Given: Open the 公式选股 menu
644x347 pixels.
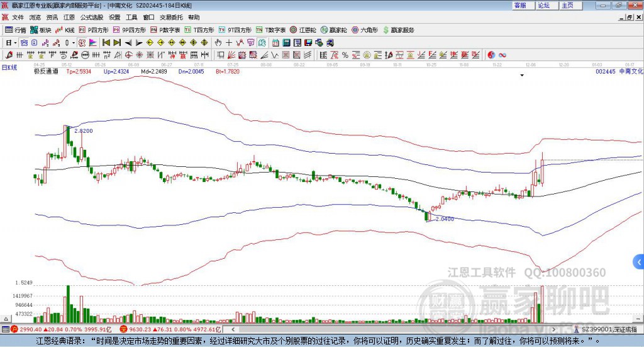Looking at the screenshot, I should [92, 17].
